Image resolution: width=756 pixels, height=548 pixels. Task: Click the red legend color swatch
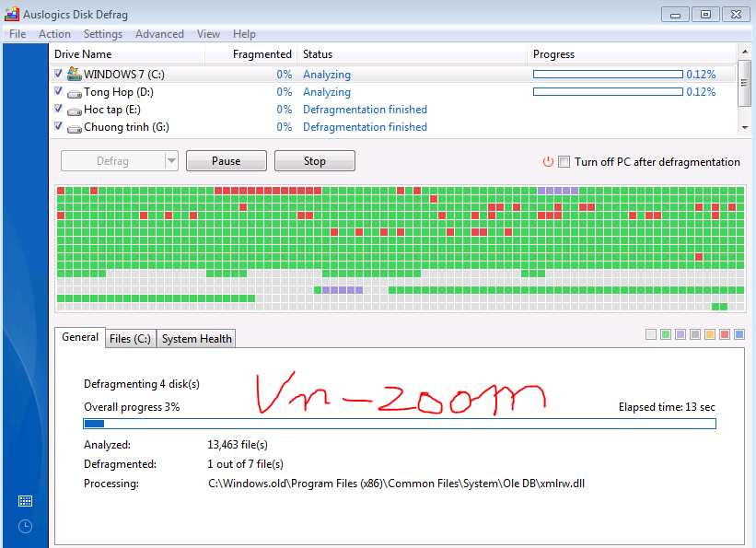point(725,334)
